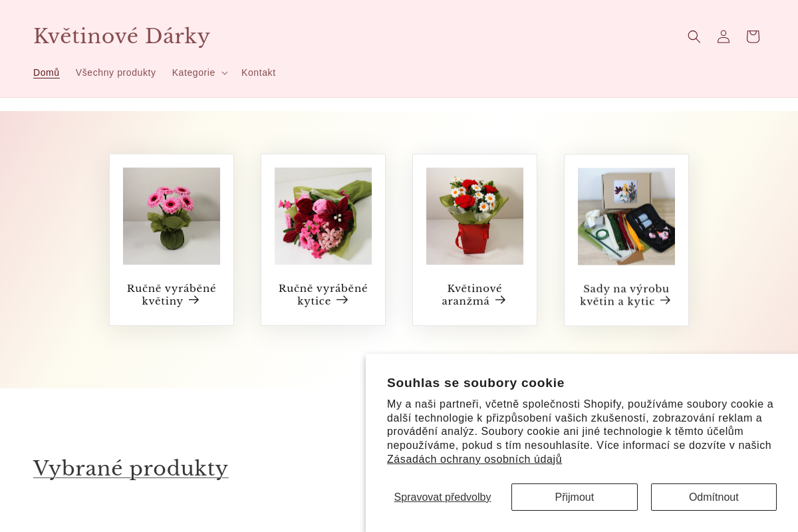The width and height of the screenshot is (798, 532).
Task: Click the Květinové Dárky store title
Action: (x=122, y=36)
